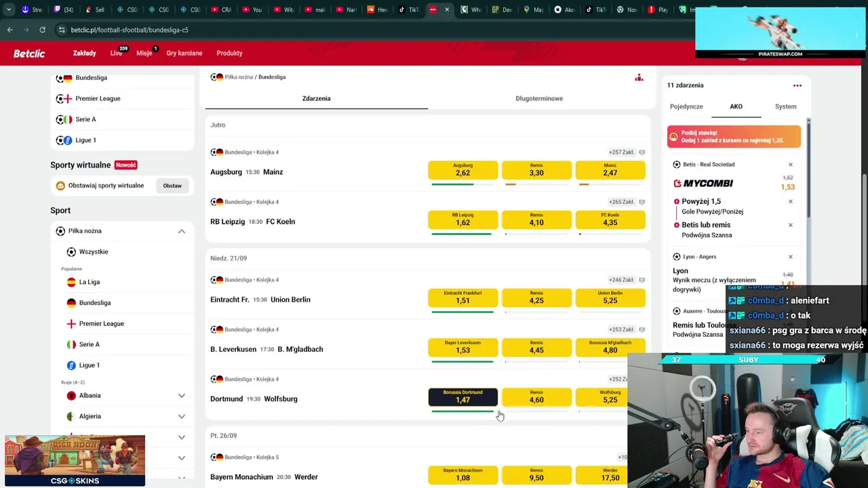Click virtual sports icon
The height and width of the screenshot is (488, 868).
pyautogui.click(x=60, y=186)
